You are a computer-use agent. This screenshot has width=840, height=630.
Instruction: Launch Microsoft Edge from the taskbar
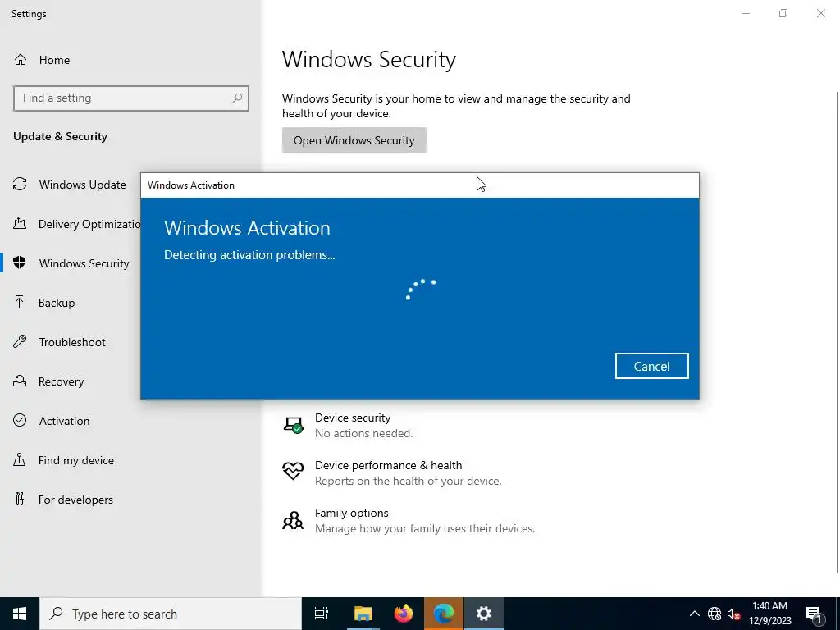444,614
